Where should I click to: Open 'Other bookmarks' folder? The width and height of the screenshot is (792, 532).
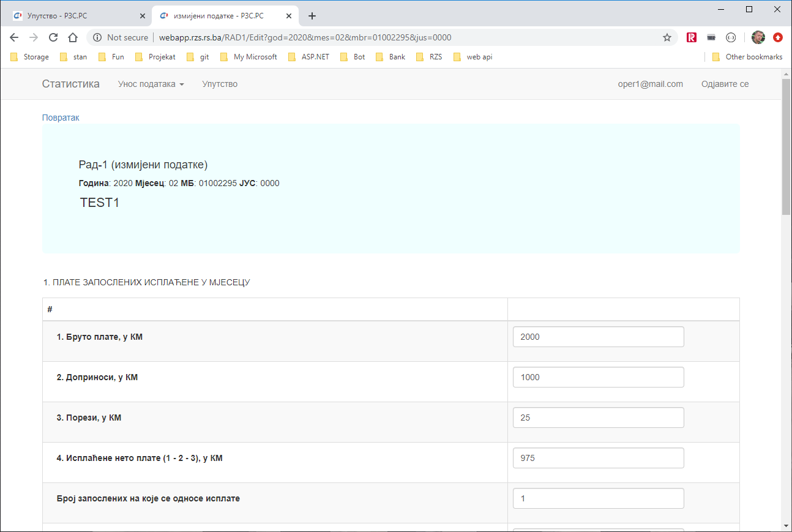(747, 57)
